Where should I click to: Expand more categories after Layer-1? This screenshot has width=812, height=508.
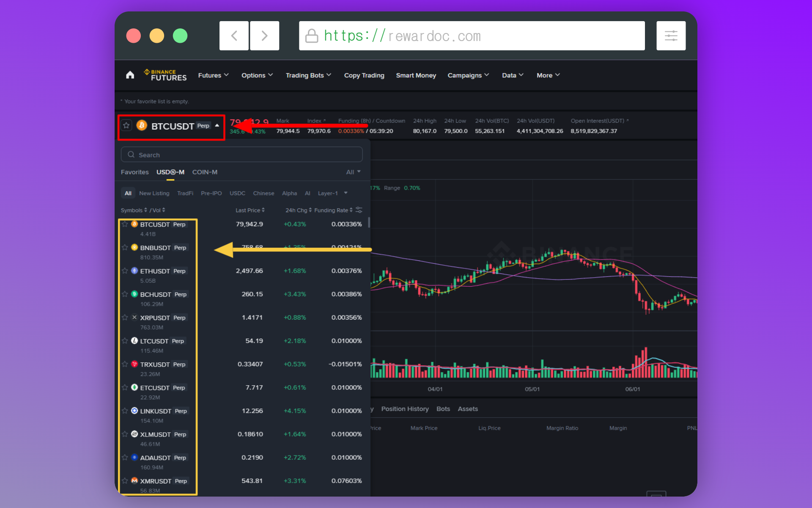(x=346, y=193)
